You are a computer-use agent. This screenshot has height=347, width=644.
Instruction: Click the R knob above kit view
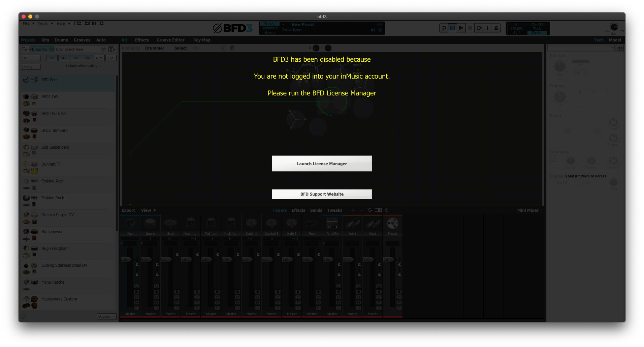pyautogui.click(x=316, y=48)
